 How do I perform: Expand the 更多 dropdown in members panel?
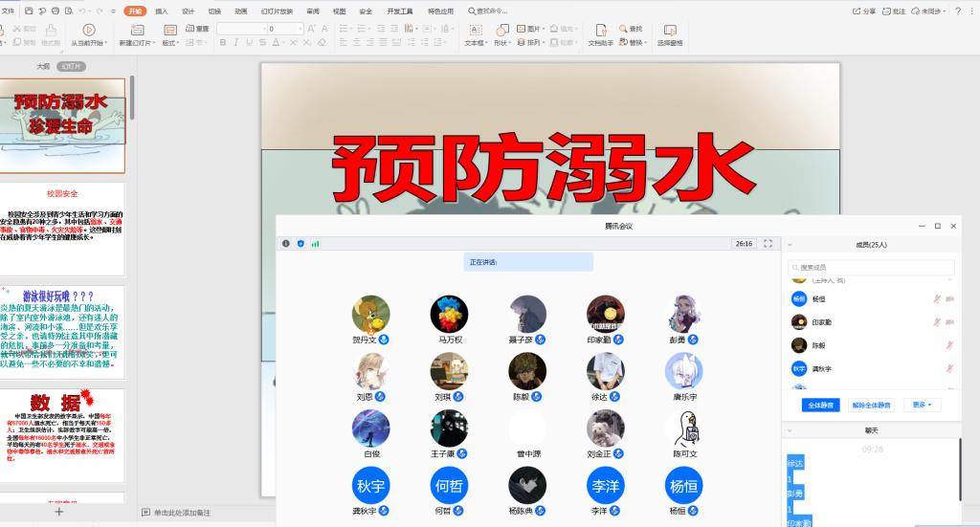pyautogui.click(x=922, y=405)
